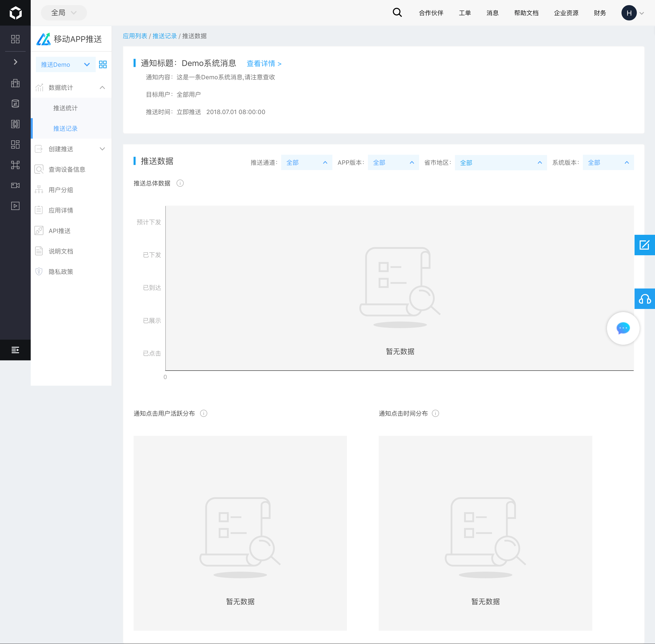Click the 用户分组 hierarchy icon
Viewport: 655px width, 644px height.
point(39,190)
